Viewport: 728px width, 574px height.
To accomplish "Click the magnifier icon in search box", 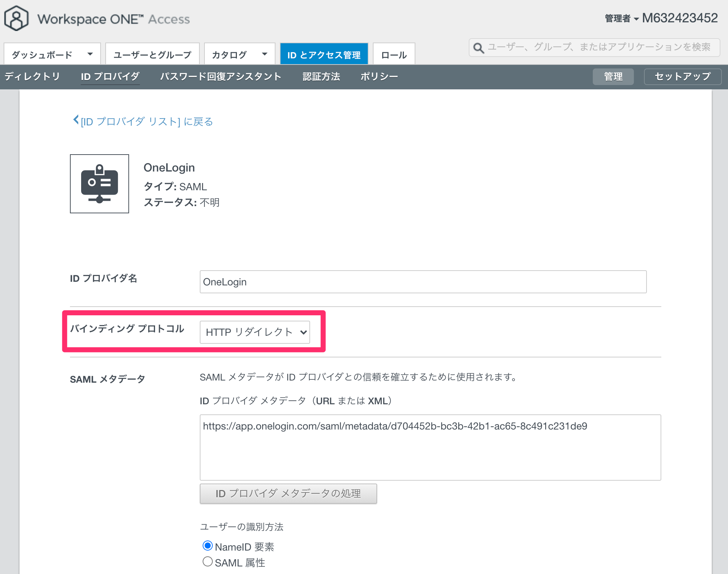I will point(478,48).
